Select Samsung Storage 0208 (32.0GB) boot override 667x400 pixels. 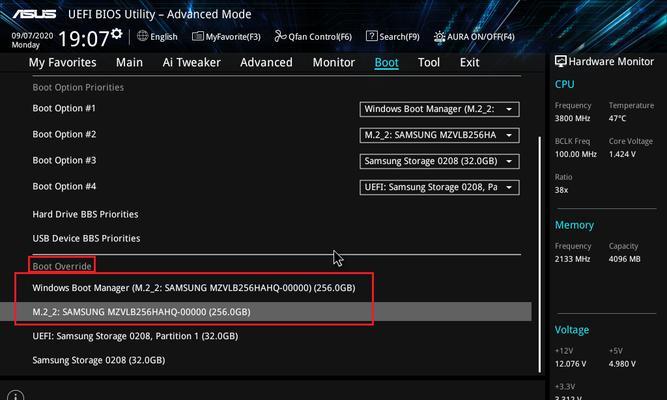pyautogui.click(x=99, y=360)
